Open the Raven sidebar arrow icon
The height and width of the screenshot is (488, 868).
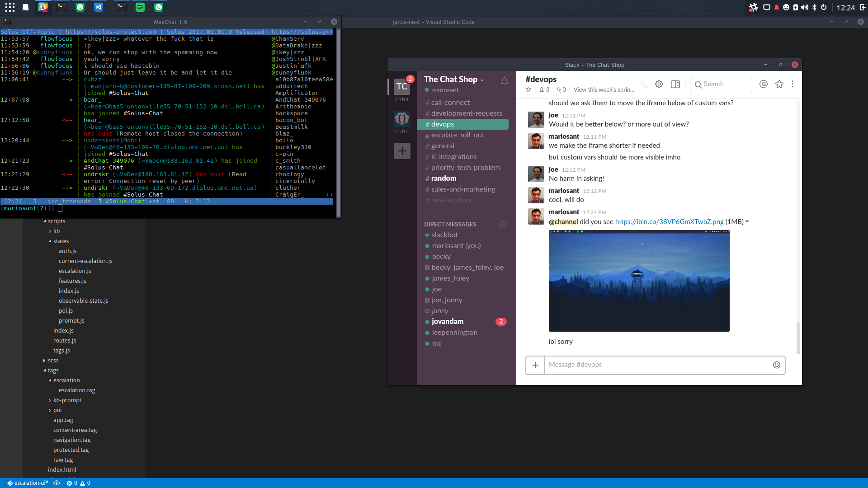(863, 7)
